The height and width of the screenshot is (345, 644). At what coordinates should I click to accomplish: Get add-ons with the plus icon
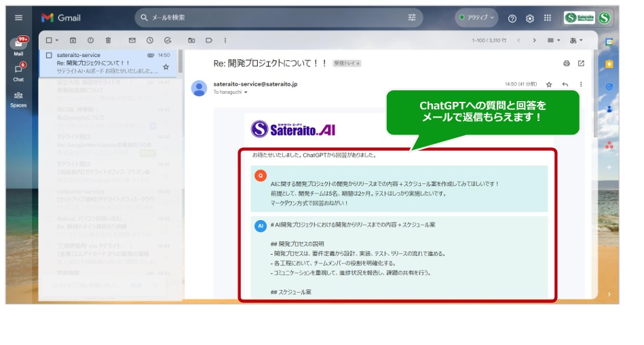coord(609,167)
